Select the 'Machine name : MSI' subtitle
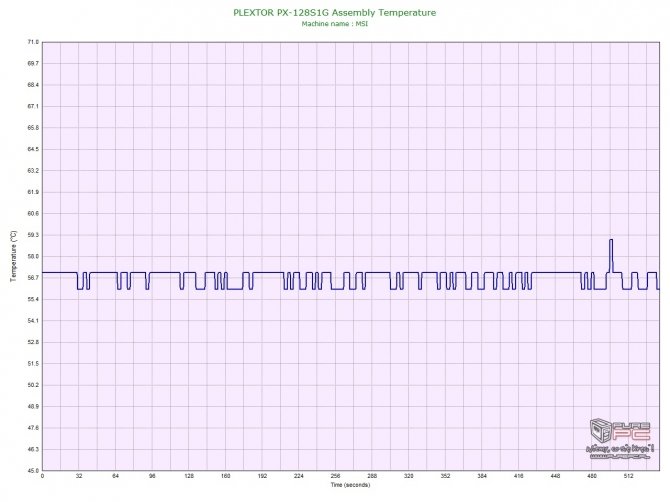 [x=335, y=24]
